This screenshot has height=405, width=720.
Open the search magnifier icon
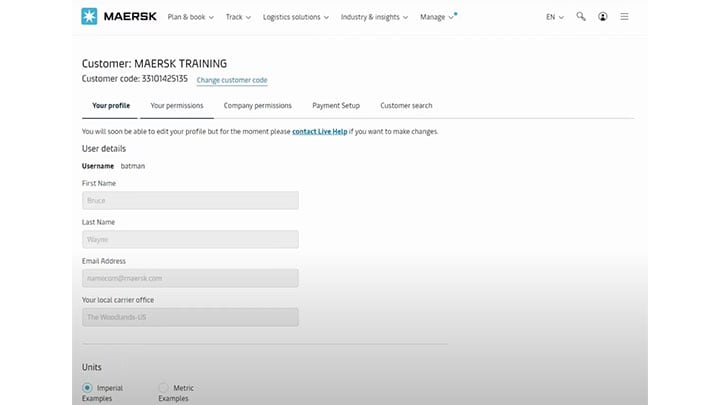pos(581,17)
